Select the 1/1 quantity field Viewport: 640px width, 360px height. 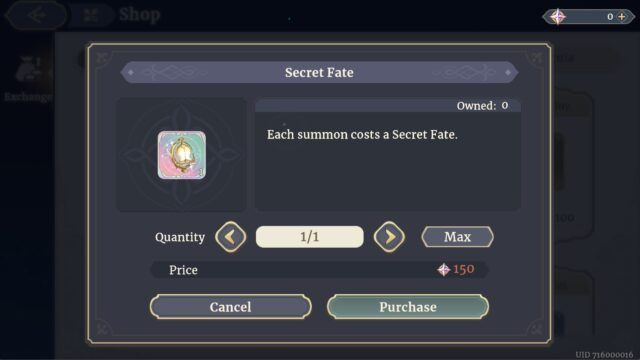click(309, 237)
